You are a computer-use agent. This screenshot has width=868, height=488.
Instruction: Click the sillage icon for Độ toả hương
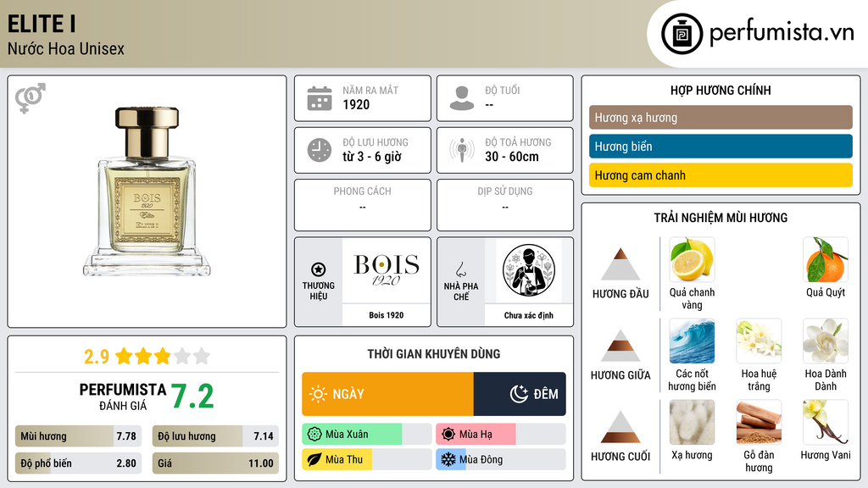pos(462,150)
